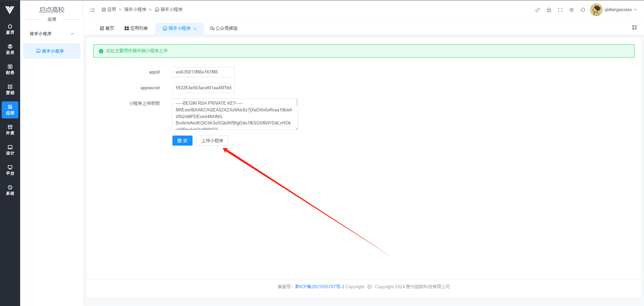The height and width of the screenshot is (306, 644).
Task: Open the 外卖 (Takeout) sidebar section
Action: (x=10, y=130)
